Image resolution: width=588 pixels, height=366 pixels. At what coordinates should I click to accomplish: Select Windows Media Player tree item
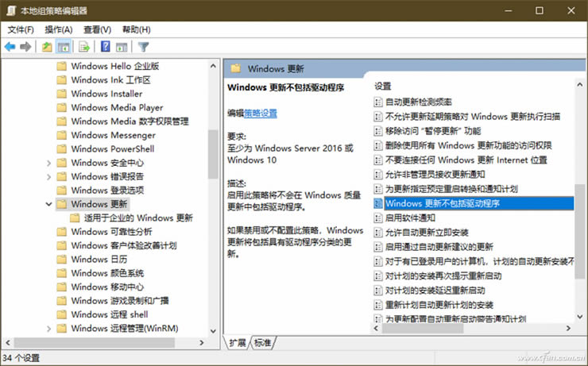[117, 107]
